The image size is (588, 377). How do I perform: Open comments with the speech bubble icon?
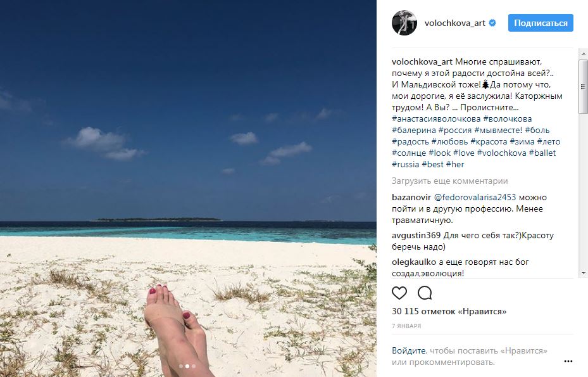(x=425, y=293)
